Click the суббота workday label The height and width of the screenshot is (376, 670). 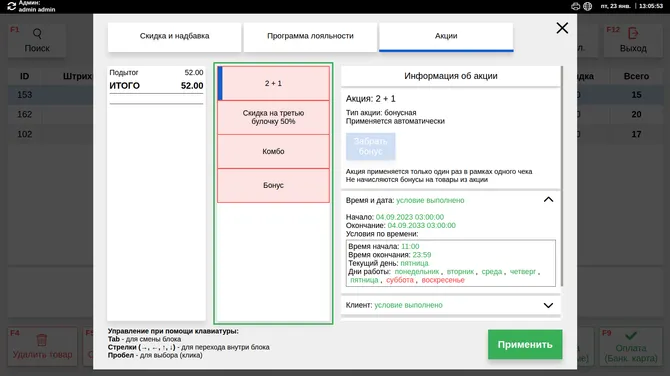[400, 280]
